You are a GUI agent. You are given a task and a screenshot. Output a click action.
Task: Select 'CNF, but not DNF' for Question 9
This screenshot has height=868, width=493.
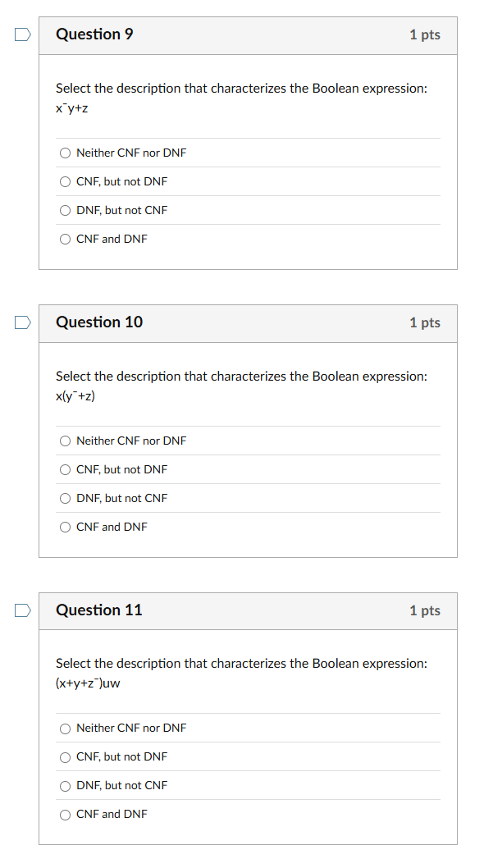(65, 181)
